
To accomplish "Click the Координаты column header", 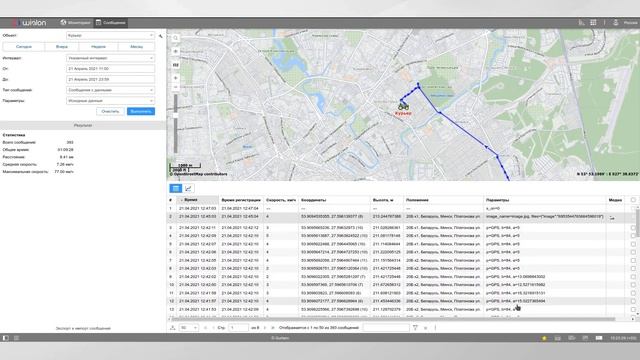I will pos(335,200).
